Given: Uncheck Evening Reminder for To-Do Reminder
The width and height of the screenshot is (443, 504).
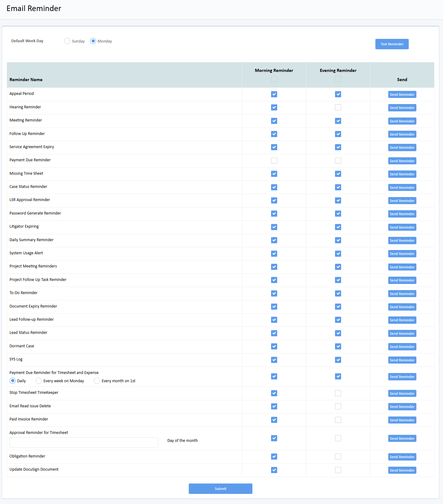Looking at the screenshot, I should [338, 293].
